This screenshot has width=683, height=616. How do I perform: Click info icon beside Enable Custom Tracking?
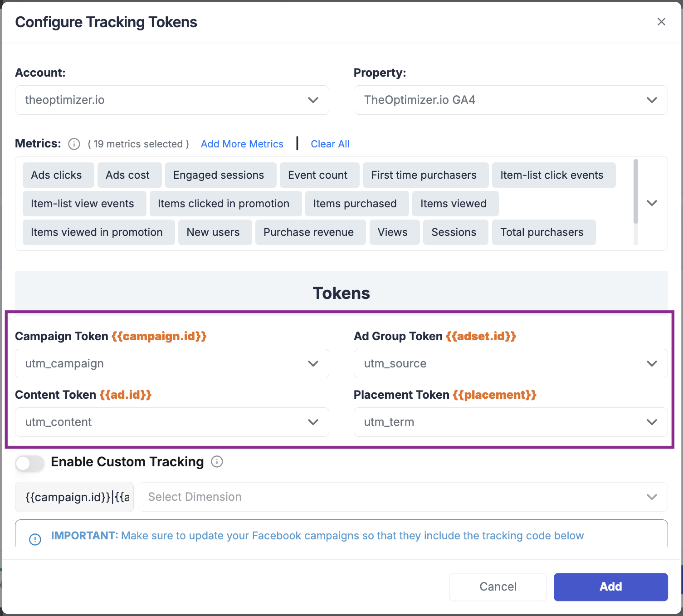point(217,462)
